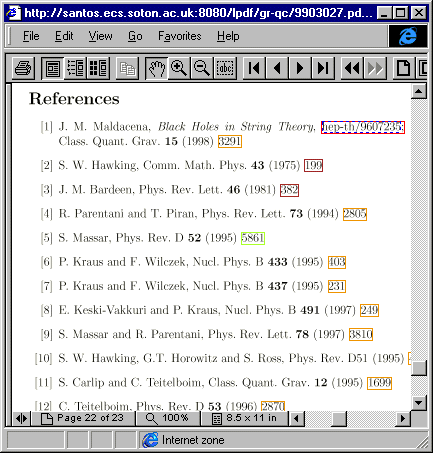The width and height of the screenshot is (433, 453).
Task: Follow the hep-th/9607235 reference link
Action: click(363, 127)
